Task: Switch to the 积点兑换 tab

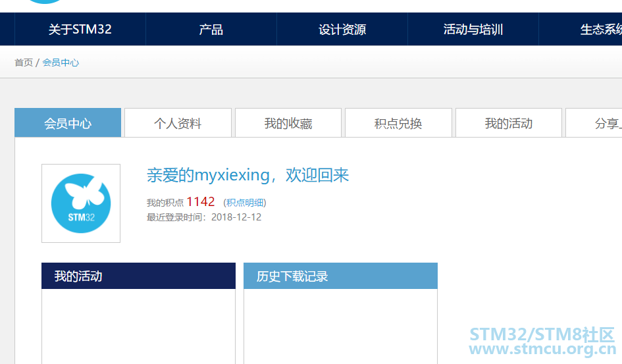Action: pos(398,123)
